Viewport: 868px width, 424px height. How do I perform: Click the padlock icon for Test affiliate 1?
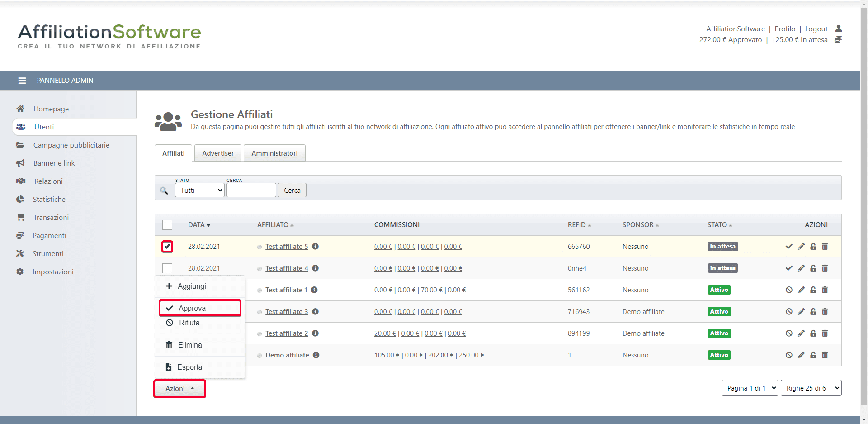click(813, 290)
